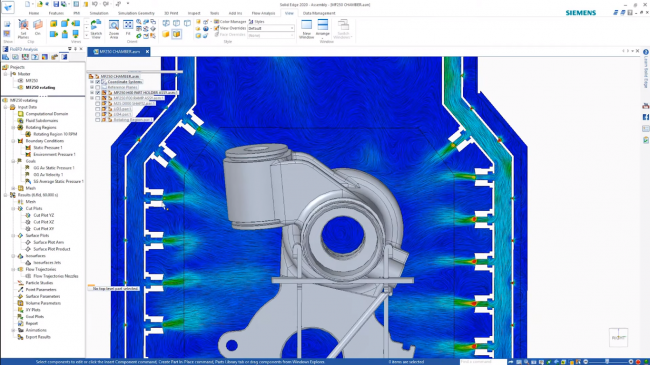The image size is (650, 365).
Task: Expand the Animations node
Action: 13,330
